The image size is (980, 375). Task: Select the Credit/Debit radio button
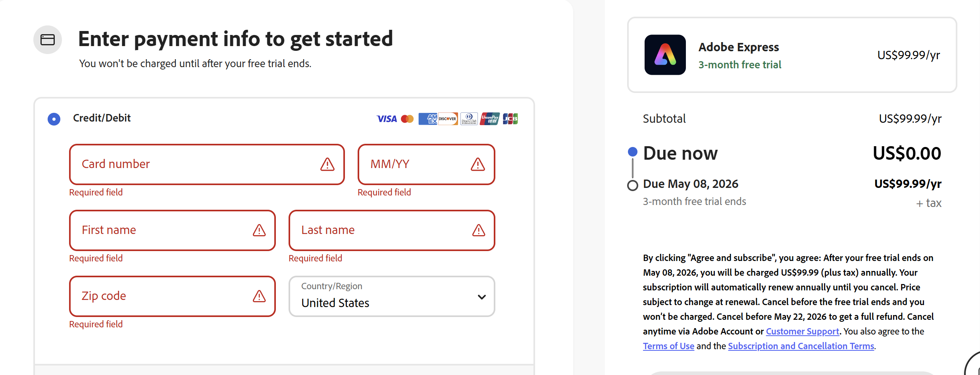coord(54,119)
